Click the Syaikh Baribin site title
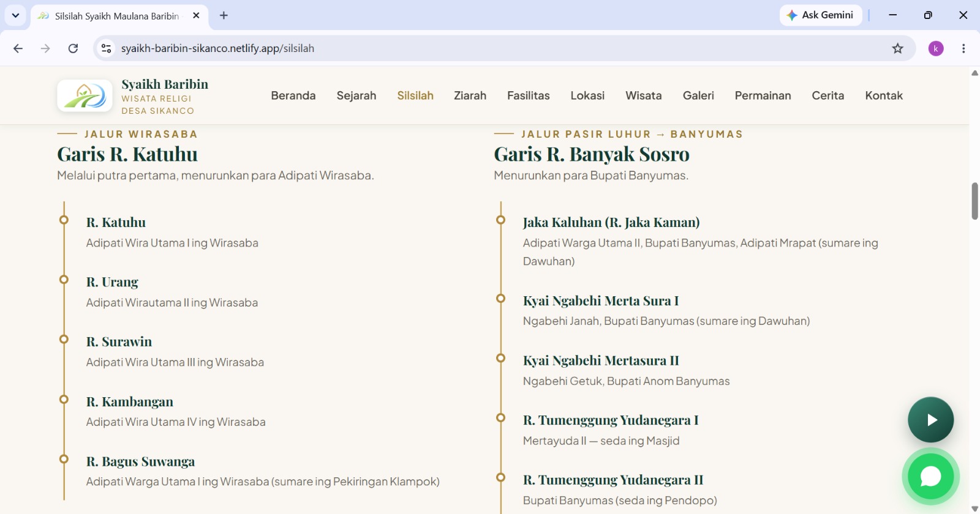980x514 pixels. coord(165,84)
